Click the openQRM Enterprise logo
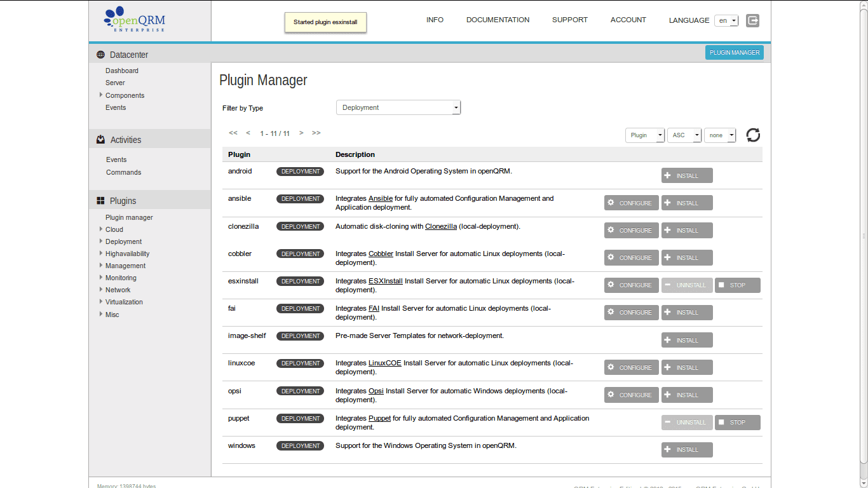Viewport: 868px width, 488px height. coord(135,20)
